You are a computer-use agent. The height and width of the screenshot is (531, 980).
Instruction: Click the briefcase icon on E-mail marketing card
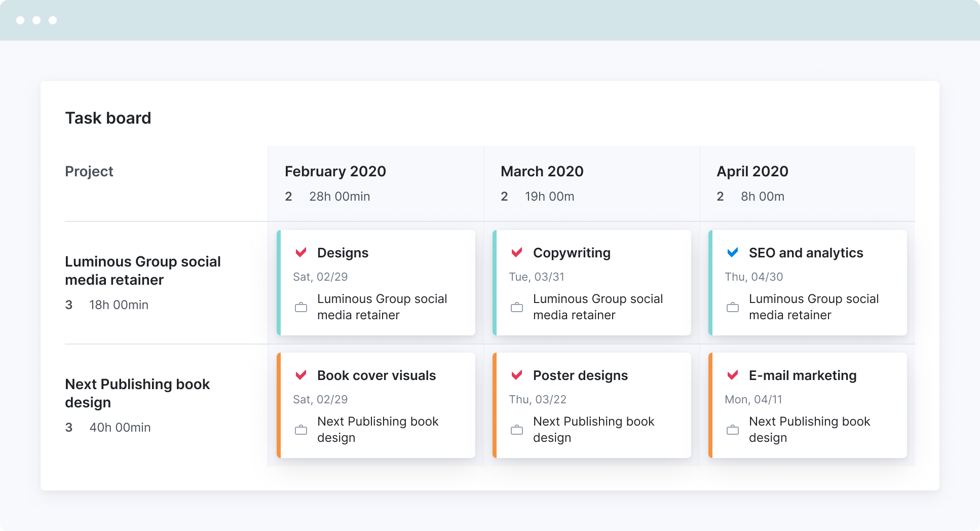(x=733, y=430)
